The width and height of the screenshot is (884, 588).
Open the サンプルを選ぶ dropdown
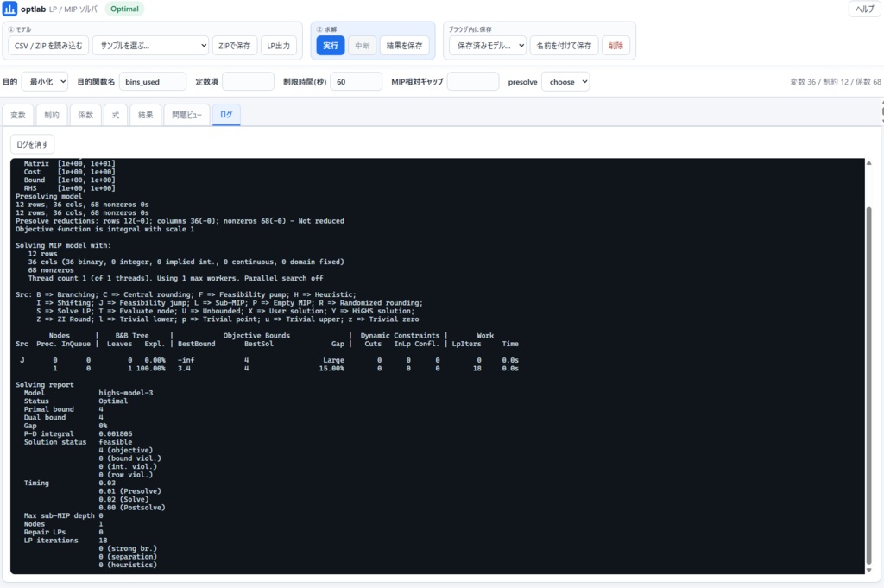[150, 46]
